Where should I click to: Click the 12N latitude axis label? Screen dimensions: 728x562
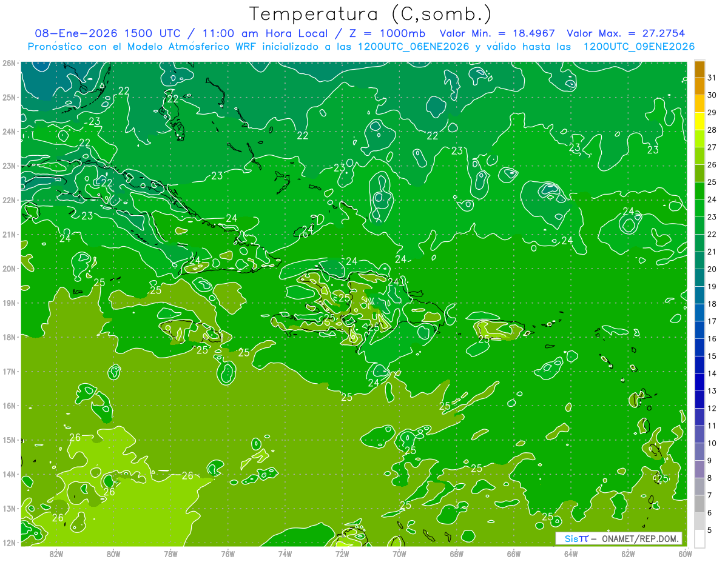coord(8,543)
